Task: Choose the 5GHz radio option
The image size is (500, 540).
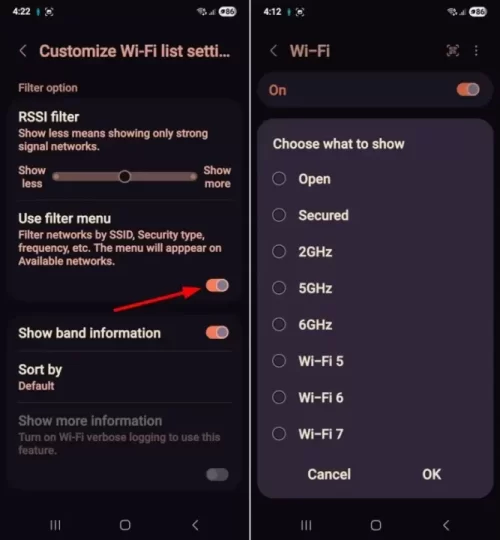Action: pyautogui.click(x=279, y=288)
